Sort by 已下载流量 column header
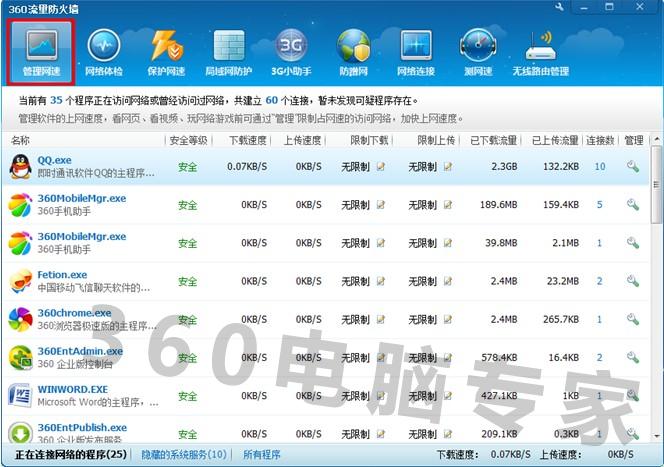 [493, 141]
